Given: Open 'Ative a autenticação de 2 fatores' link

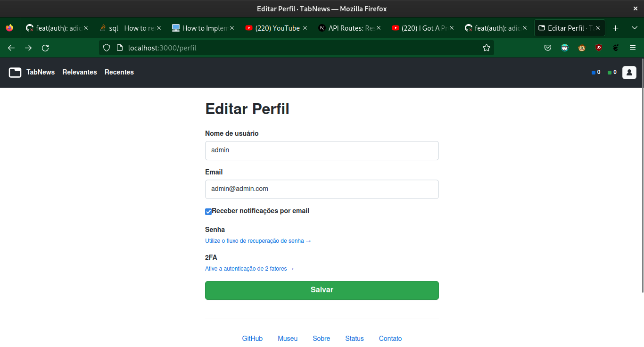Looking at the screenshot, I should click(250, 269).
